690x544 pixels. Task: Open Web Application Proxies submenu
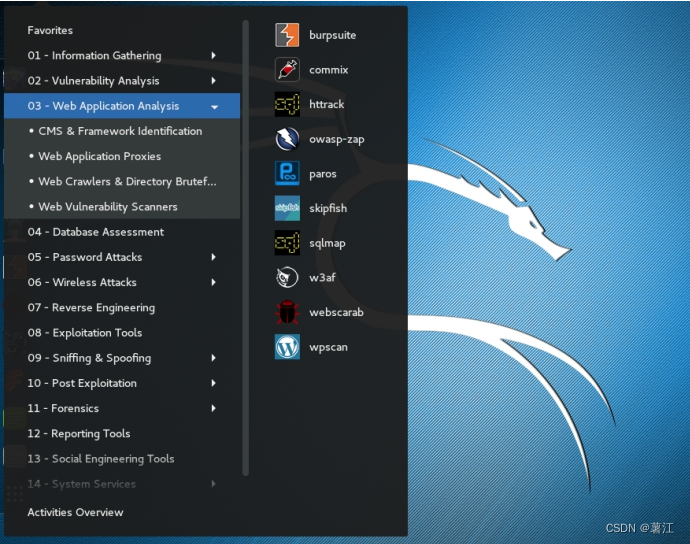tap(122, 156)
